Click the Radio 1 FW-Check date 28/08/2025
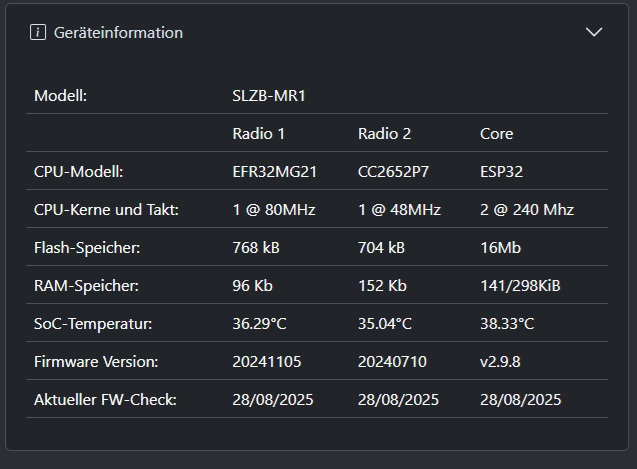637x469 pixels. pyautogui.click(x=273, y=400)
